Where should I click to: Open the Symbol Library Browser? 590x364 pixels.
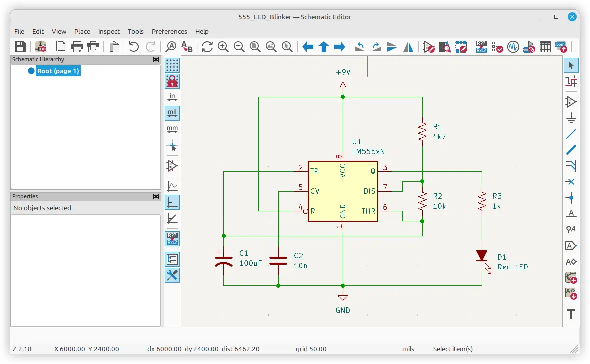445,47
